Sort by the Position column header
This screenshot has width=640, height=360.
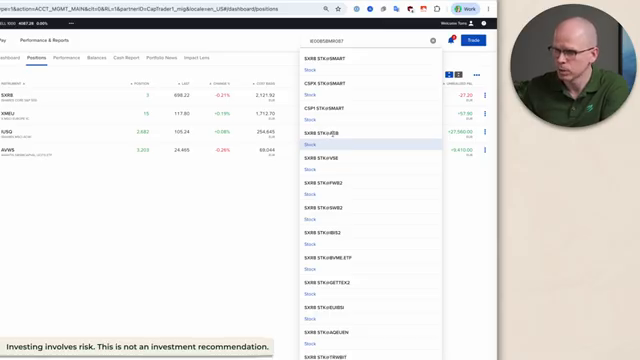[140, 84]
